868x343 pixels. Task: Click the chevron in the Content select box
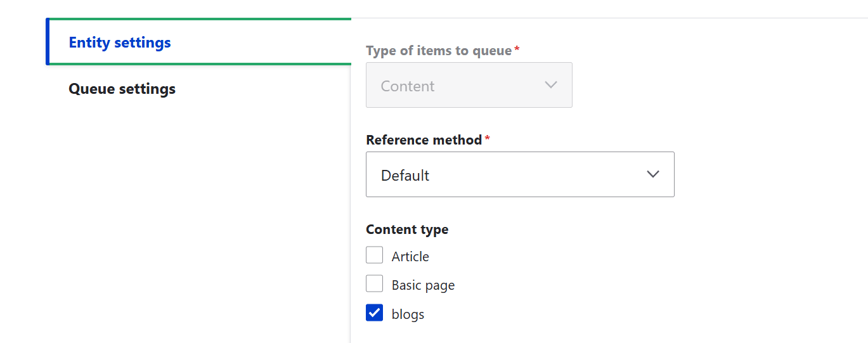click(551, 85)
